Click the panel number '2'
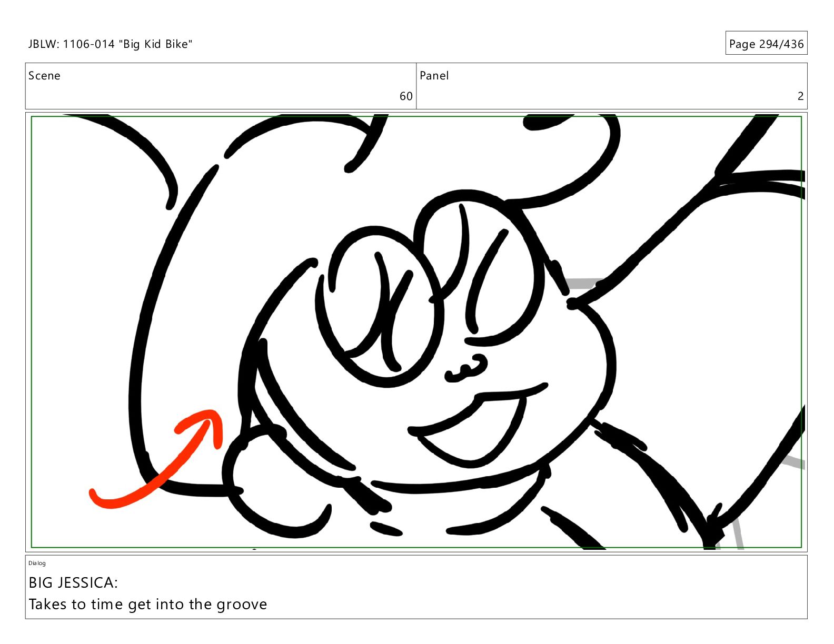The width and height of the screenshot is (834, 644). click(x=800, y=96)
